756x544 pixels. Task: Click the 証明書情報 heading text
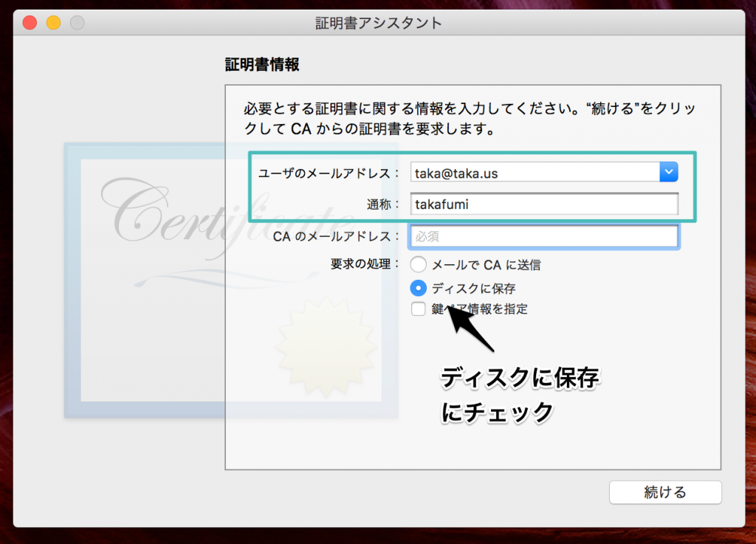point(262,64)
